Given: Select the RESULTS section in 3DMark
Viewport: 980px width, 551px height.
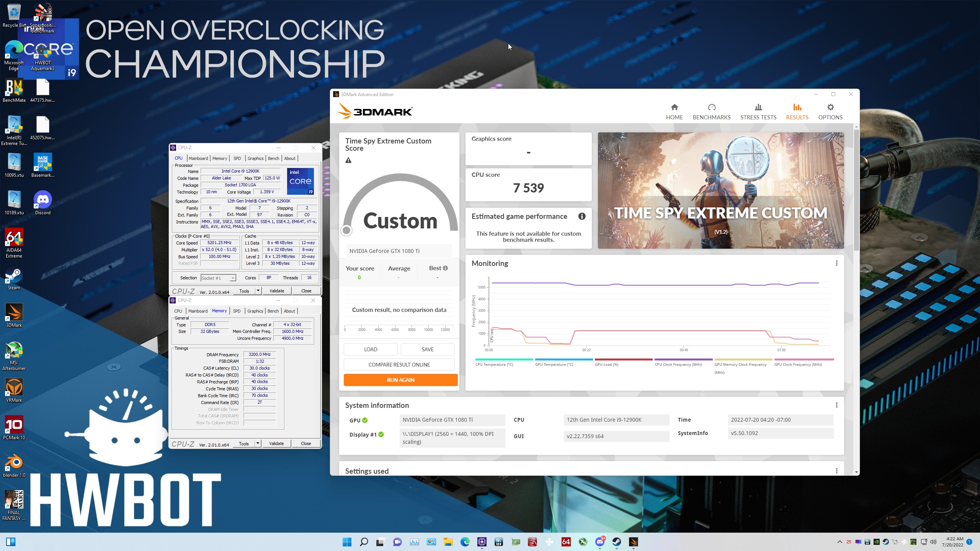Looking at the screenshot, I should (x=797, y=112).
